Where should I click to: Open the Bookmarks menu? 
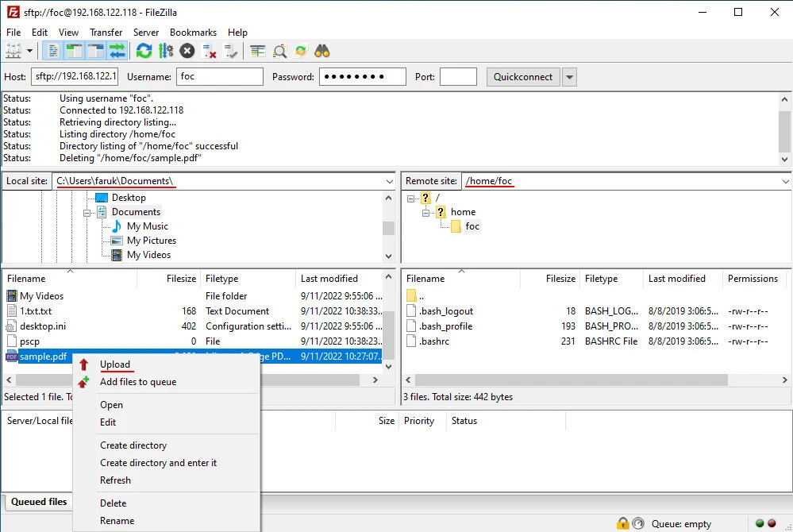click(193, 33)
